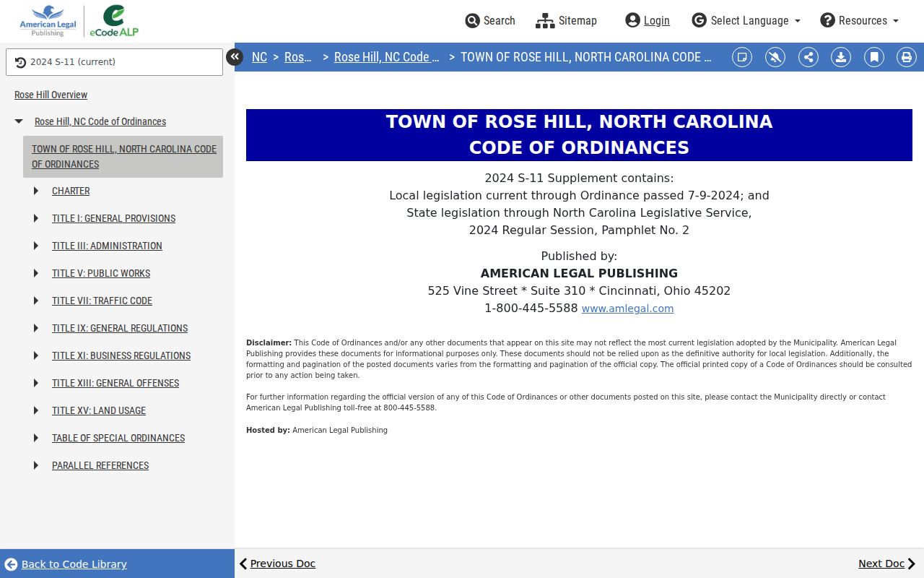The width and height of the screenshot is (924, 578).
Task: Open 'Rose Hill, NC Code' breadcrumb link
Action: (x=387, y=57)
